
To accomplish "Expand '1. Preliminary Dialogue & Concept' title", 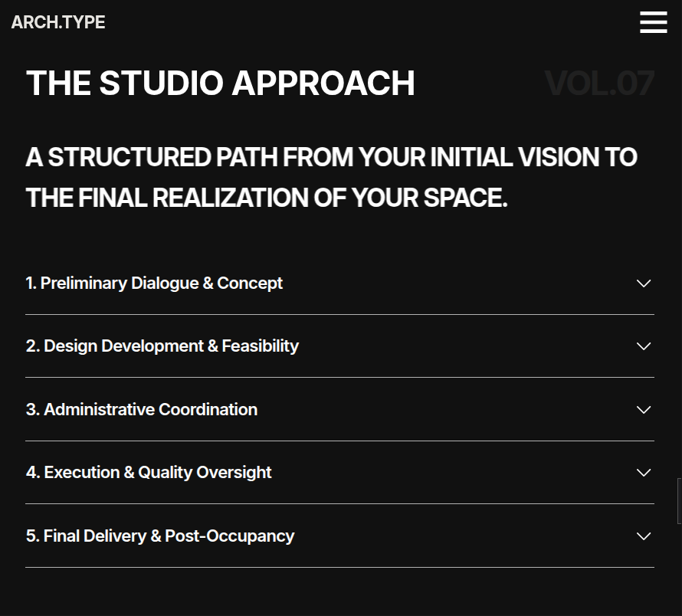I will 154,283.
